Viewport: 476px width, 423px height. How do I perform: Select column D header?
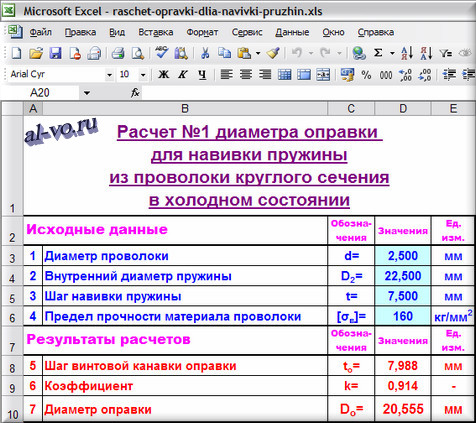[403, 109]
